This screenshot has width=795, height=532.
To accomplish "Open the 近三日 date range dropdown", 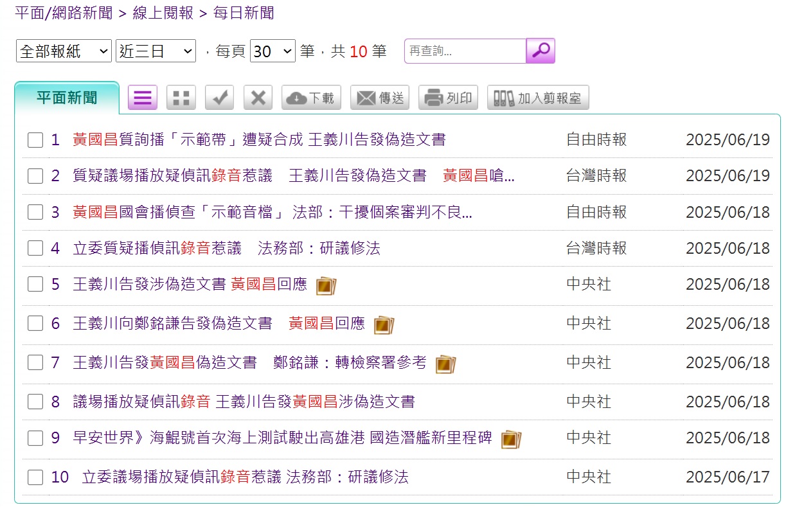I will 156,51.
